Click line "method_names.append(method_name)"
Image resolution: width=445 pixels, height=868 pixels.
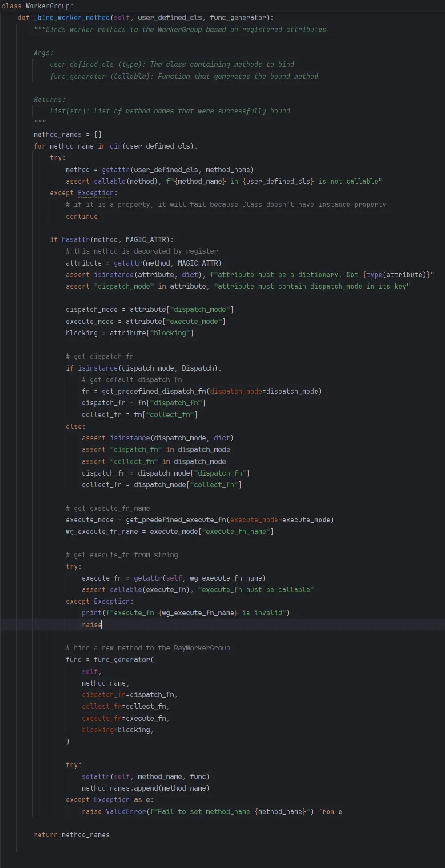coord(146,788)
